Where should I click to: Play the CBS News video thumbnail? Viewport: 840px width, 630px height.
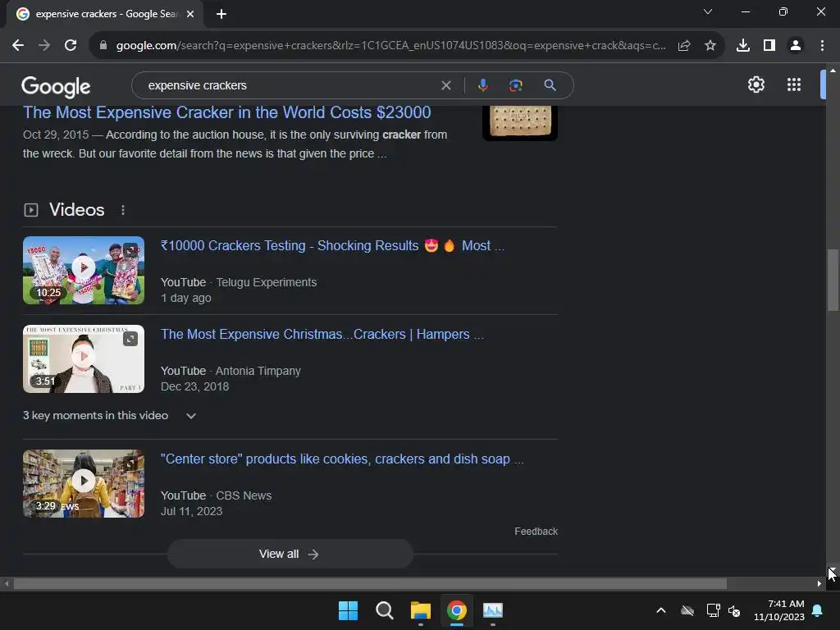click(84, 484)
